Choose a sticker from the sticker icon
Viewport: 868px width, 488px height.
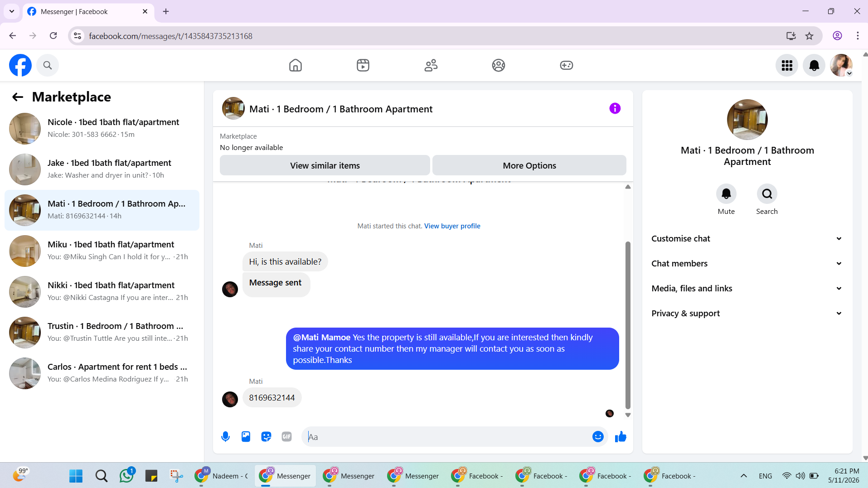[x=266, y=437]
